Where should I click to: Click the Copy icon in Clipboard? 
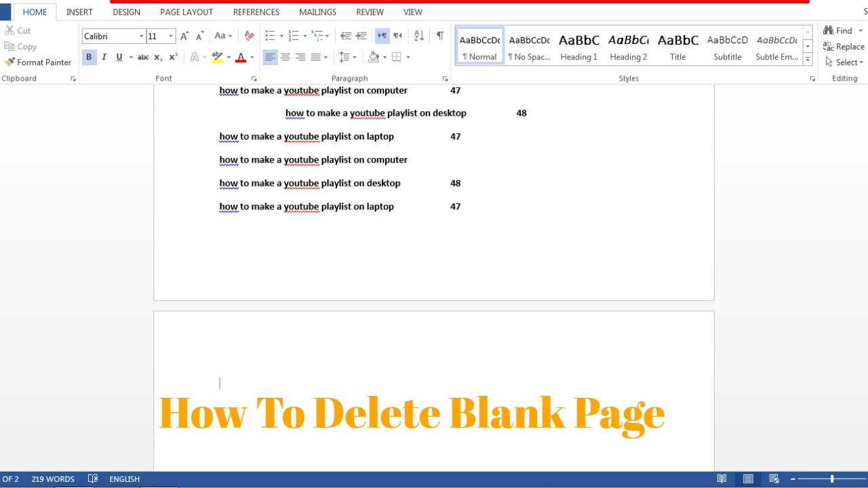[x=9, y=47]
